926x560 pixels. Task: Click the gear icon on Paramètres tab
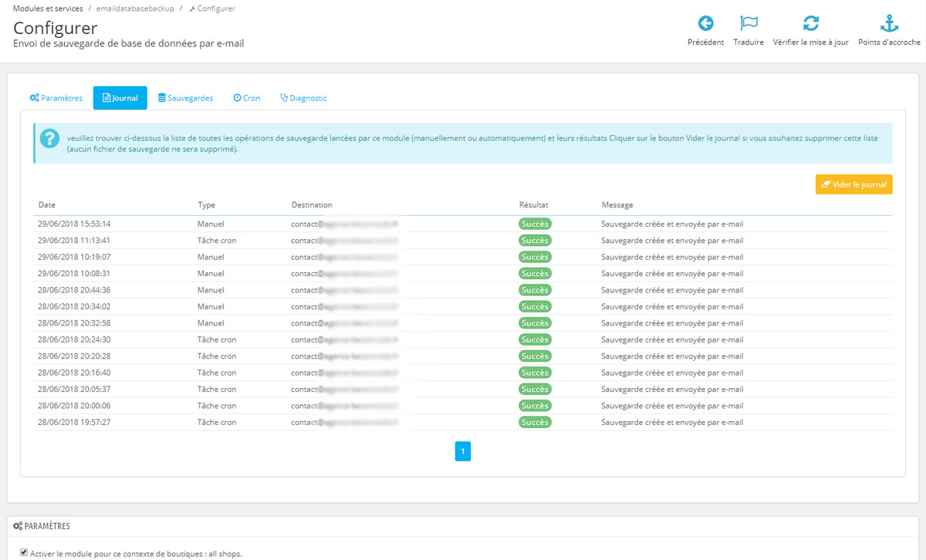tap(34, 98)
